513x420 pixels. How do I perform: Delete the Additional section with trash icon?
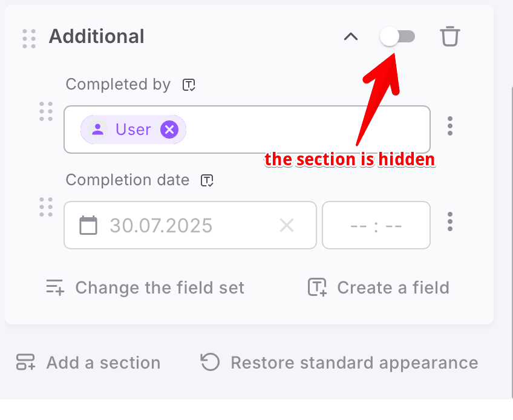[x=449, y=36]
